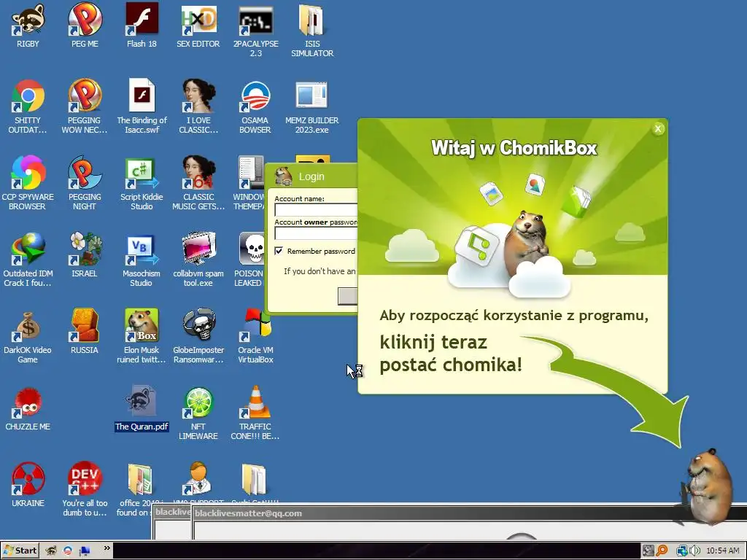Open the CLASSIC MUSIC GETS... shortcut
The width and height of the screenshot is (747, 560).
pos(198,172)
